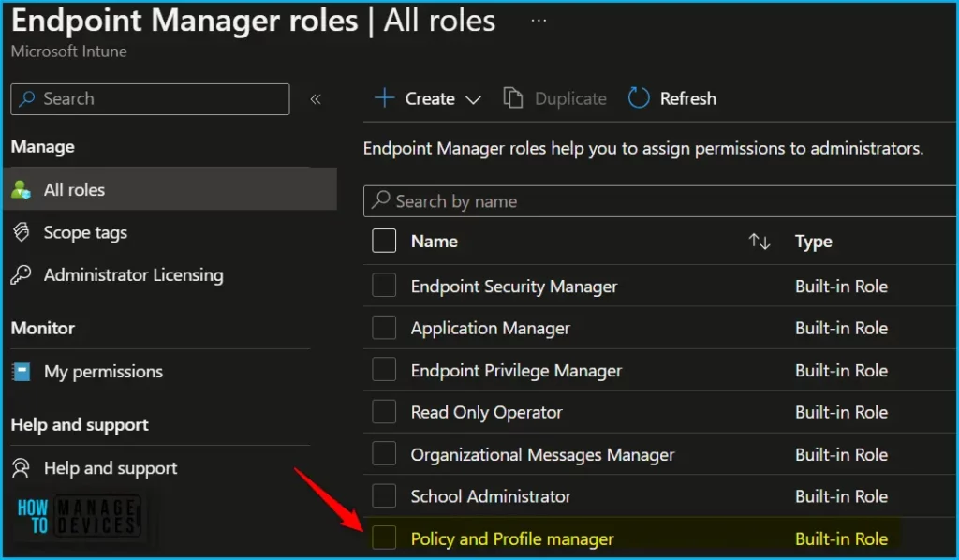Expand the Create dropdown chevron
Image resolution: width=959 pixels, height=560 pixels.
(473, 99)
